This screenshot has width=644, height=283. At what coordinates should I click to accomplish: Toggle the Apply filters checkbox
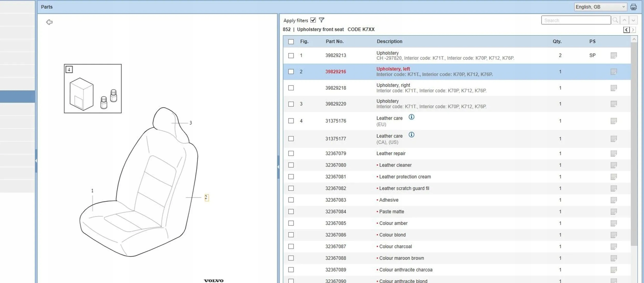tap(313, 20)
